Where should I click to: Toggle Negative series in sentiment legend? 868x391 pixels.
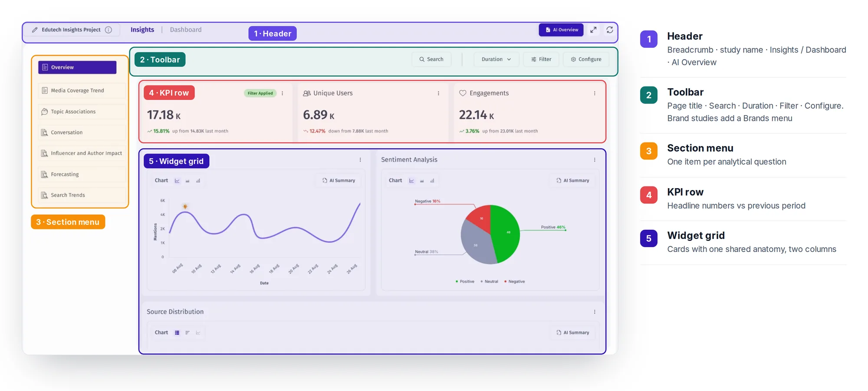515,282
